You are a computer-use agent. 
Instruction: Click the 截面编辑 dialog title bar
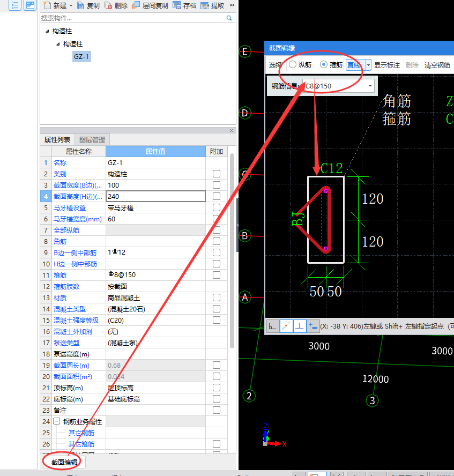coord(359,48)
